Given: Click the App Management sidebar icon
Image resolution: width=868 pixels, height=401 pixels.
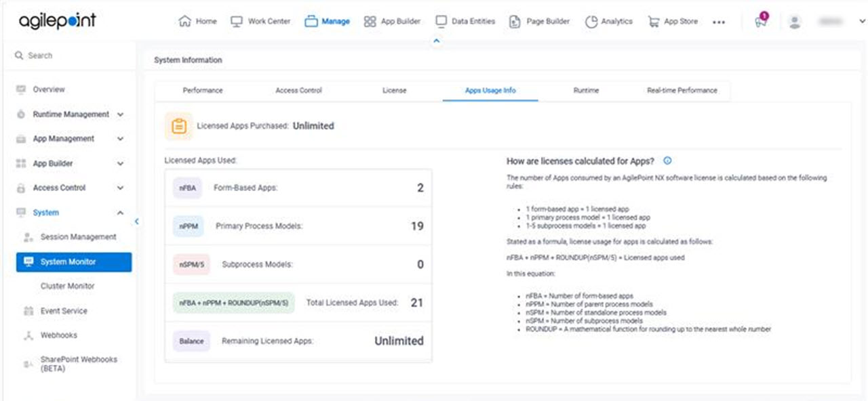Looking at the screenshot, I should 20,139.
